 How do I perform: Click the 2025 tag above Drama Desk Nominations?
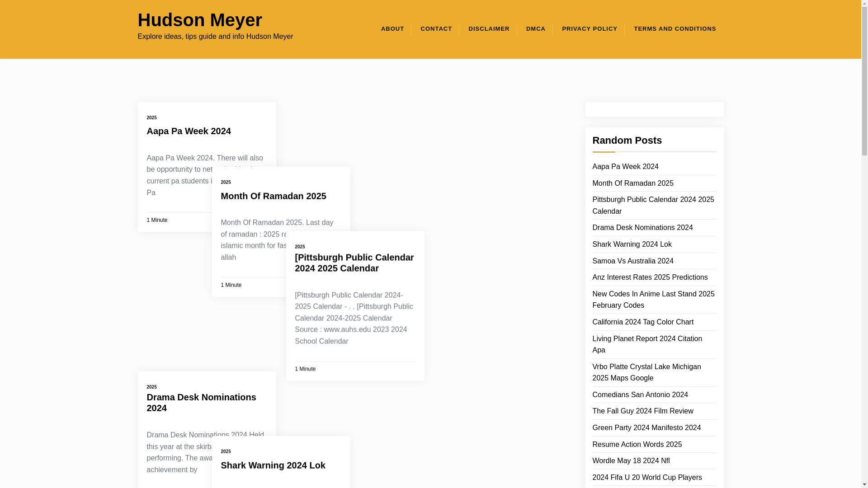pos(151,387)
